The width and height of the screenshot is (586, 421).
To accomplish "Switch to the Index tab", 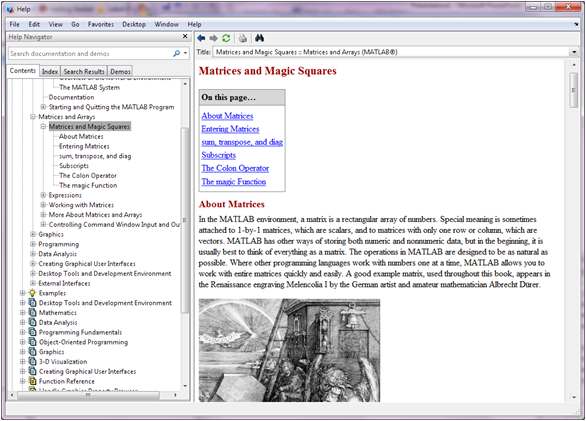I will click(x=50, y=71).
